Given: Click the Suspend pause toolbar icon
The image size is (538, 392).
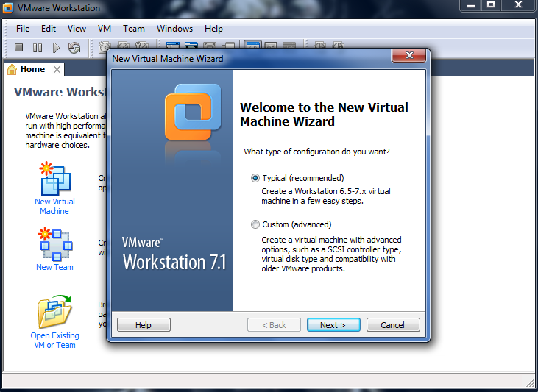Looking at the screenshot, I should point(38,48).
